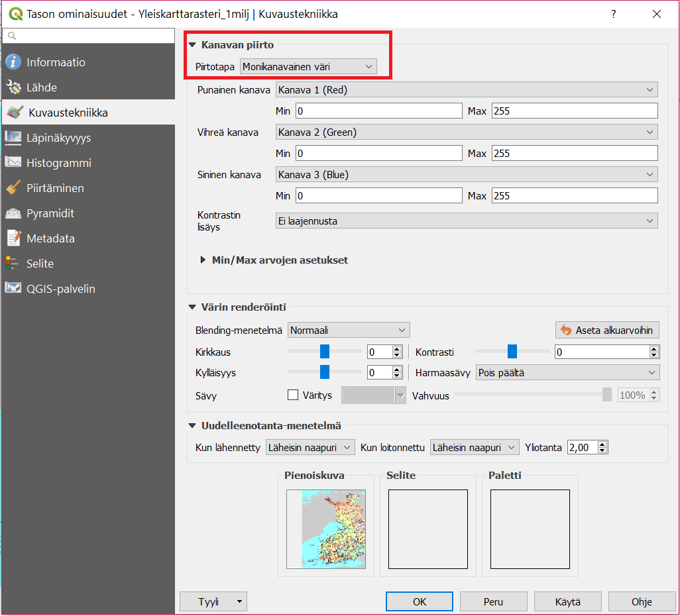This screenshot has height=616, width=680.
Task: Open the Kontrastin lisäys dropdown
Action: click(466, 221)
